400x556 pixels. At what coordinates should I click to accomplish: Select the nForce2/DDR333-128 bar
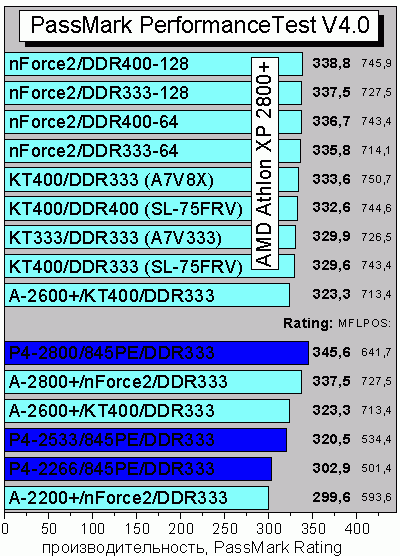click(153, 93)
